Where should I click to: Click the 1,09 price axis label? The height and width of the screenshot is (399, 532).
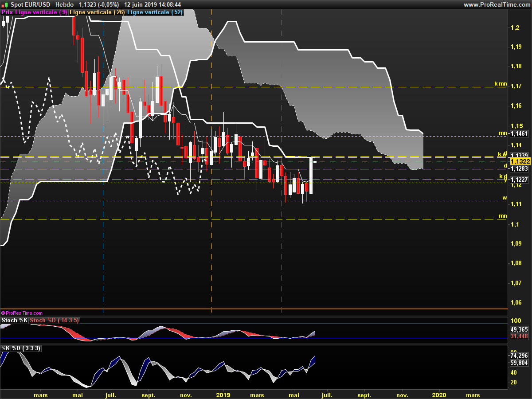(516, 244)
